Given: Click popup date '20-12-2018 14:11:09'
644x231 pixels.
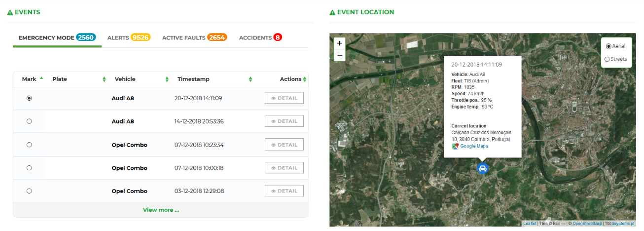Looking at the screenshot, I should pos(477,65).
